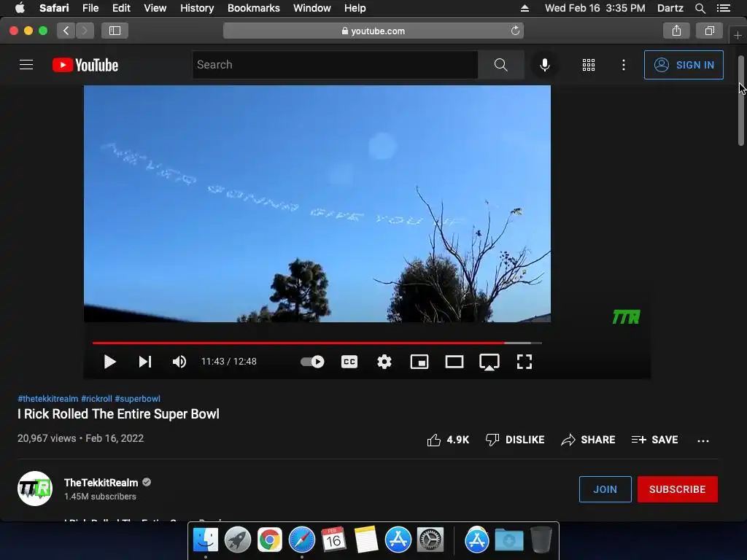Enter fullscreen mode
747x560 pixels.
click(x=524, y=362)
